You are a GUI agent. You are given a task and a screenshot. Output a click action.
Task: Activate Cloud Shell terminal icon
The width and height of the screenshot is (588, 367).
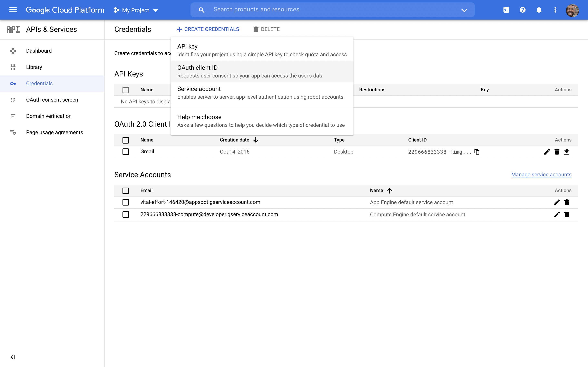(x=506, y=10)
